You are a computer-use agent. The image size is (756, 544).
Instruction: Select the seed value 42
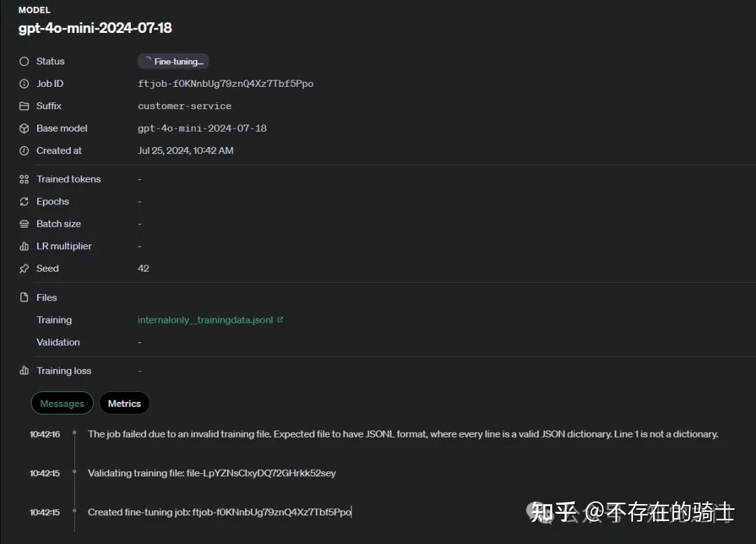pyautogui.click(x=143, y=268)
